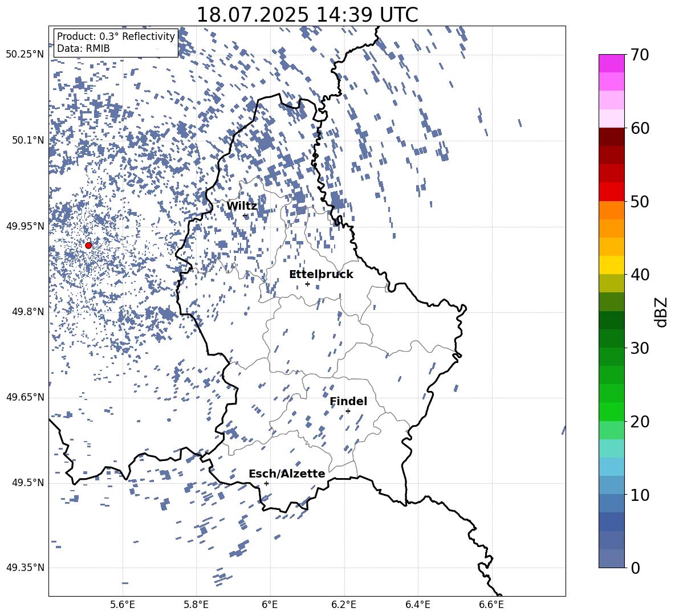Click the 50.1°N latitude label
Image resolution: width=675 pixels, height=616 pixels.
tap(28, 140)
